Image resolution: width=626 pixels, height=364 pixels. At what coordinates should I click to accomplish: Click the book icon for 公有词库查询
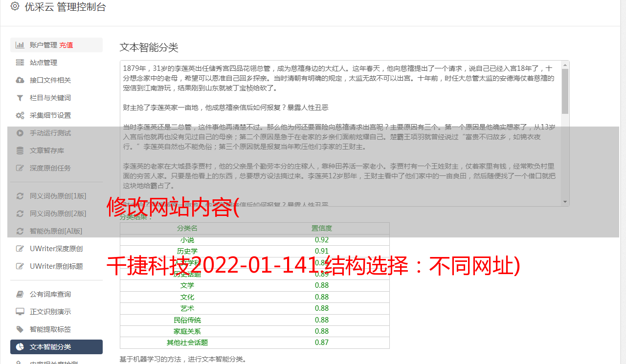click(20, 294)
